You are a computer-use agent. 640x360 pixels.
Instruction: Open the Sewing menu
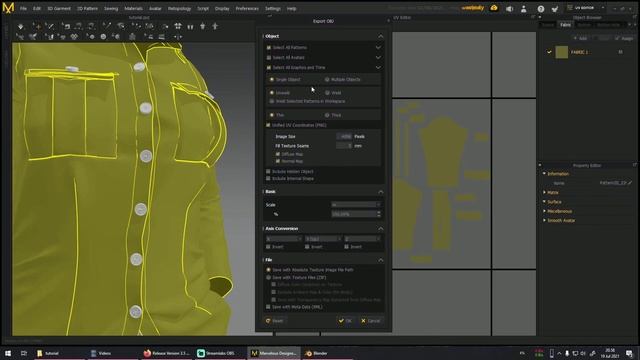[x=111, y=8]
